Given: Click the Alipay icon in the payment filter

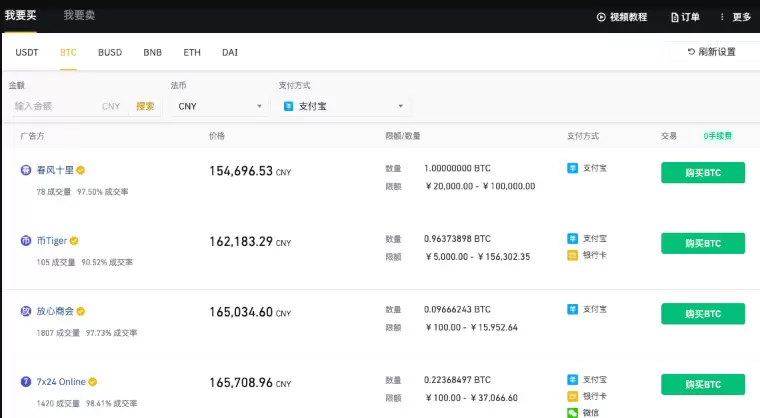Looking at the screenshot, I should (288, 106).
